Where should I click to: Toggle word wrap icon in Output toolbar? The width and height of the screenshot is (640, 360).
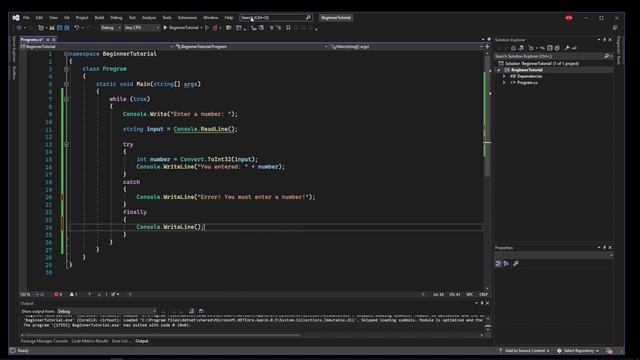[201, 311]
